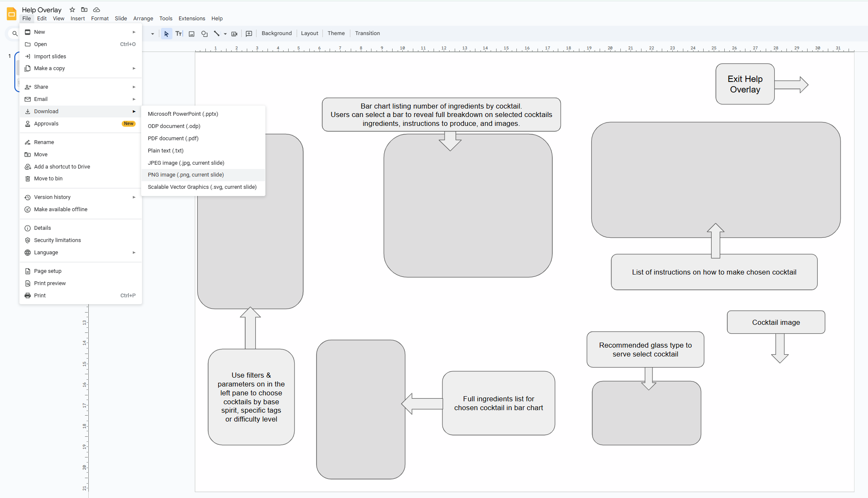Image resolution: width=868 pixels, height=498 pixels.
Task: Click the cloud document status icon
Action: 96,9
